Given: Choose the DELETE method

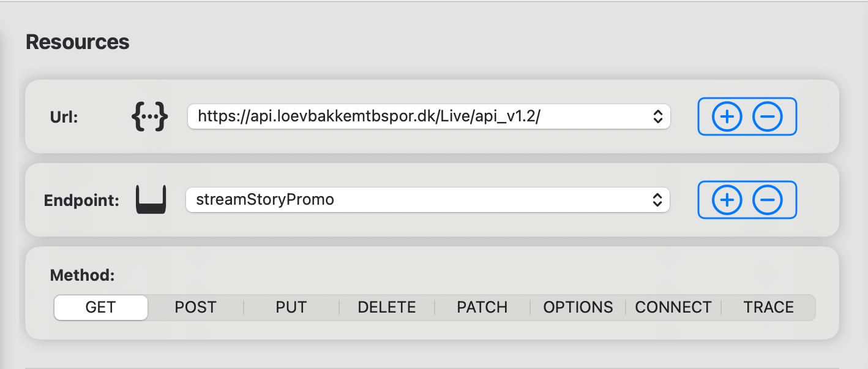Looking at the screenshot, I should click(387, 307).
